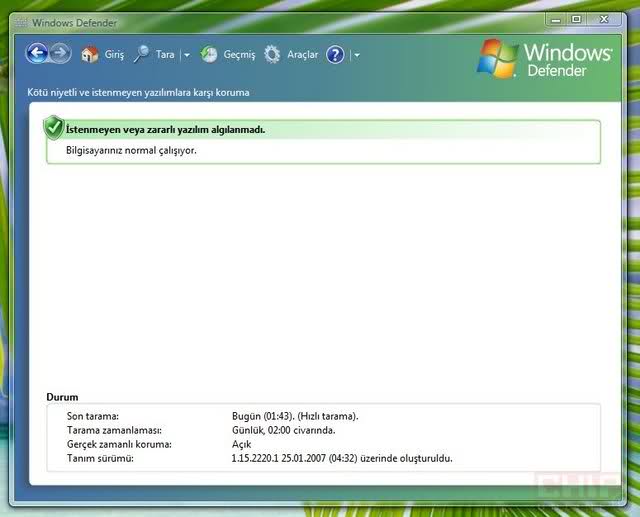Maximize the Windows Defender window
Image resolution: width=640 pixels, height=517 pixels.
coord(576,19)
